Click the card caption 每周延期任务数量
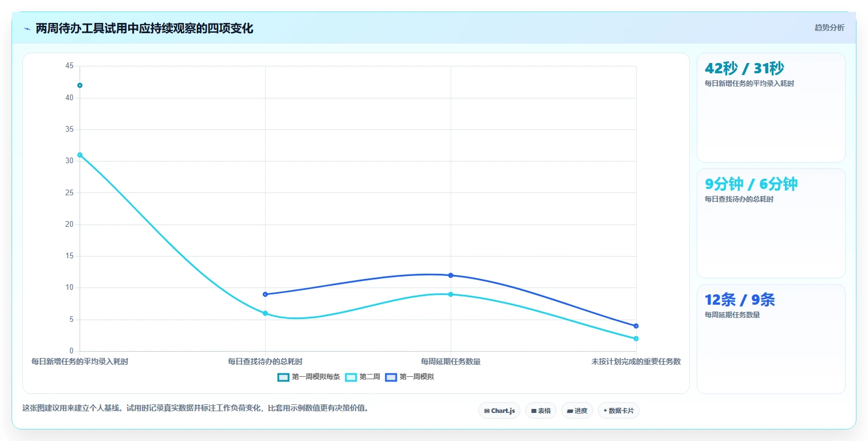The height and width of the screenshot is (441, 868). [x=732, y=315]
